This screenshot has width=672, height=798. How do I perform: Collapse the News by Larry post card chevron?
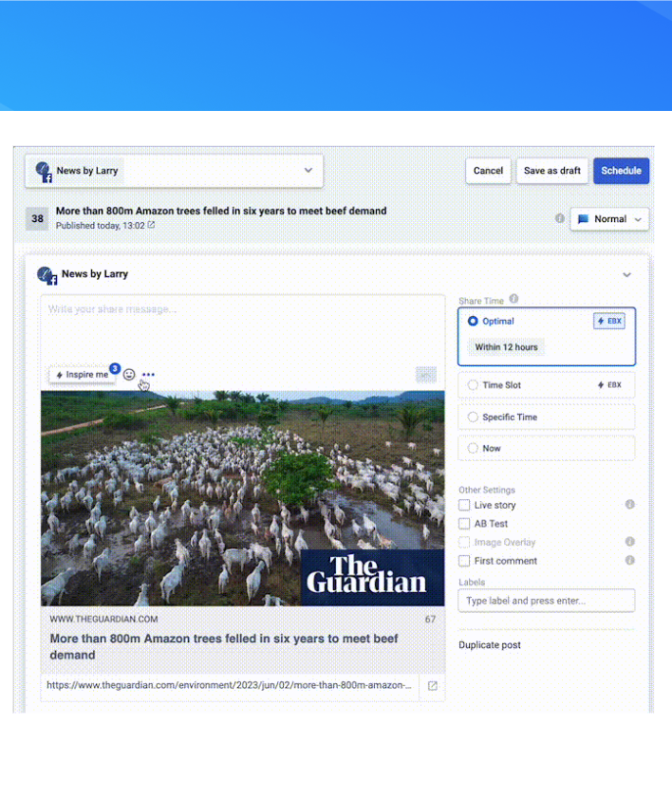(x=626, y=275)
